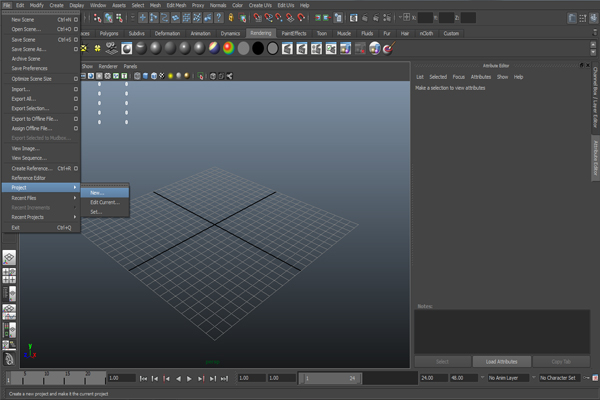Viewport: 600px width, 400px height.
Task: Click the yellow light icon in viewport toolbar
Action: 171,76
